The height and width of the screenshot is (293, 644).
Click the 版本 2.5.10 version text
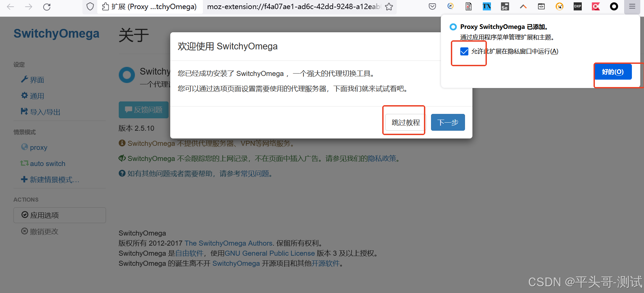tap(137, 128)
